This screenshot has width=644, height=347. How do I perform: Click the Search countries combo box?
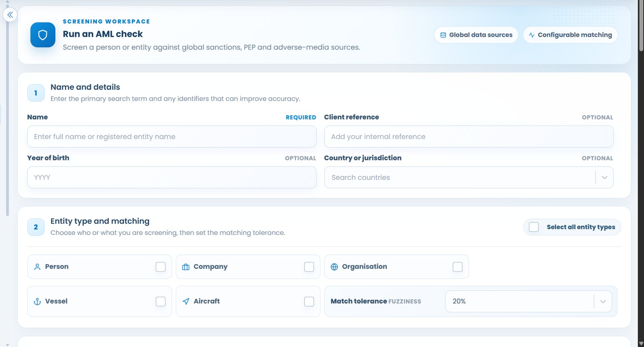pos(469,178)
